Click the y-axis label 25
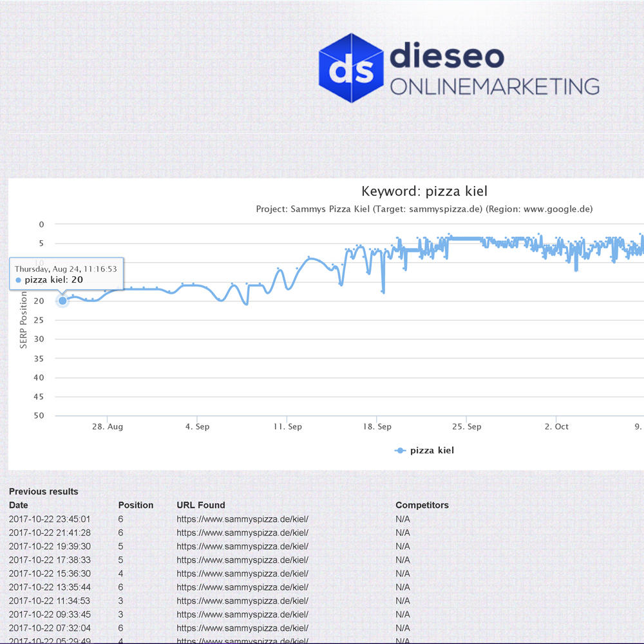 [x=39, y=320]
